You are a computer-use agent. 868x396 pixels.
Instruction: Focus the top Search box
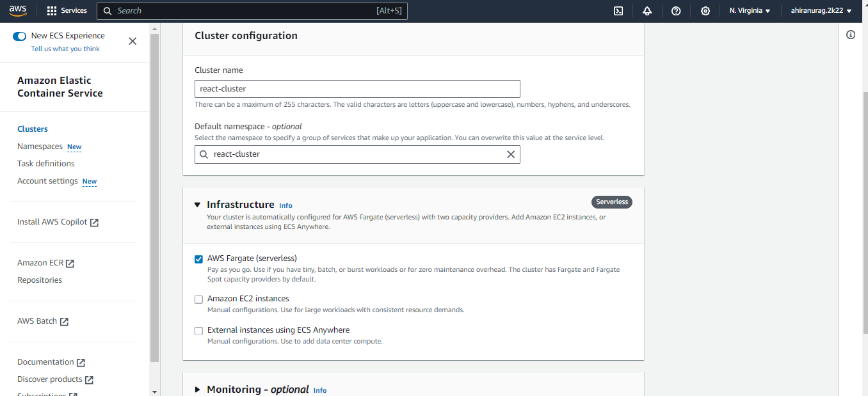coord(252,11)
